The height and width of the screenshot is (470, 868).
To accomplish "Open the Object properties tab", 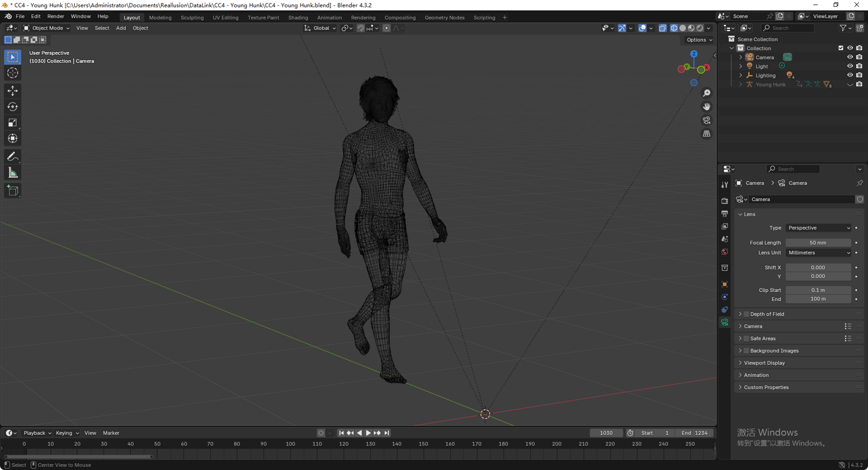I will pyautogui.click(x=724, y=284).
